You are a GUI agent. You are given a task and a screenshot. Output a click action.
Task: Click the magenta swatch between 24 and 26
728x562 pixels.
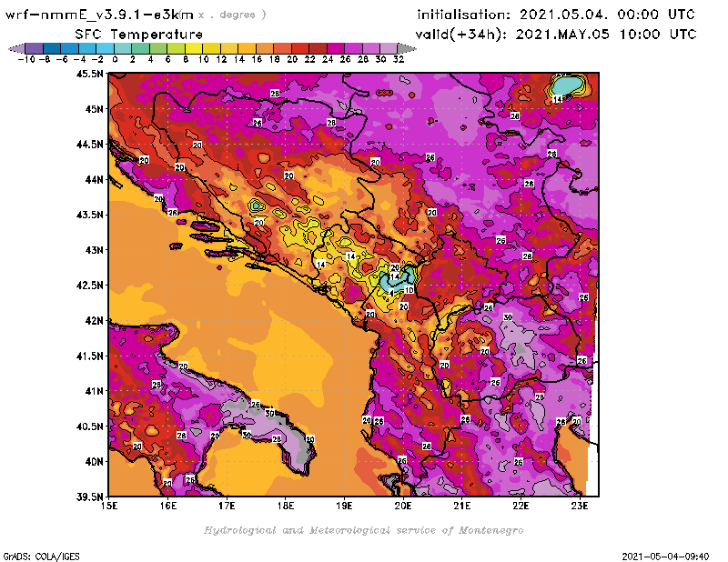pos(336,48)
